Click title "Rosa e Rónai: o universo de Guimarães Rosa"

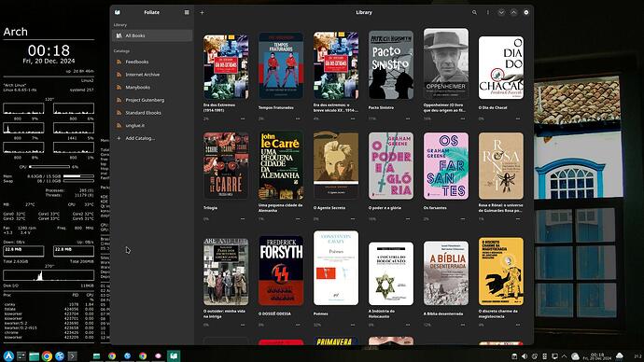pos(500,208)
